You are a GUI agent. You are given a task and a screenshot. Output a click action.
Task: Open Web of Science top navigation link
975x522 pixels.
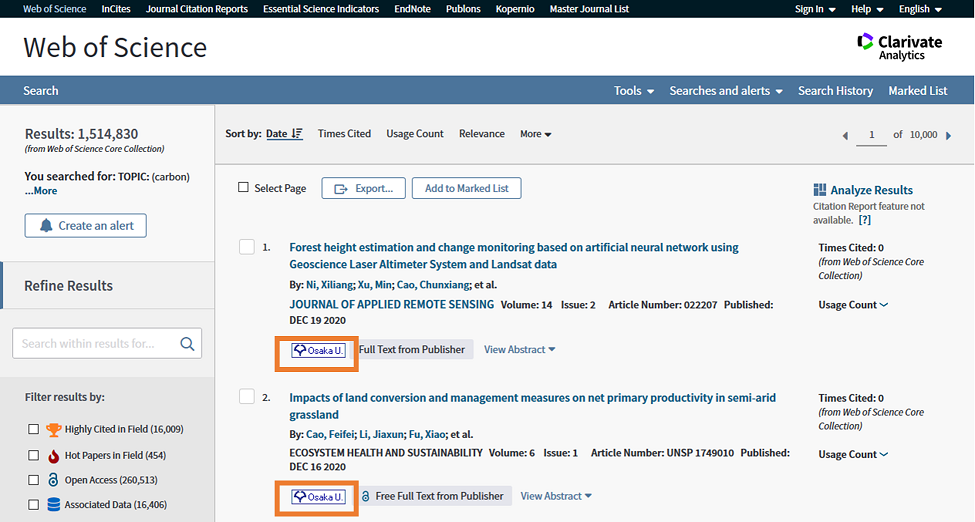coord(55,9)
